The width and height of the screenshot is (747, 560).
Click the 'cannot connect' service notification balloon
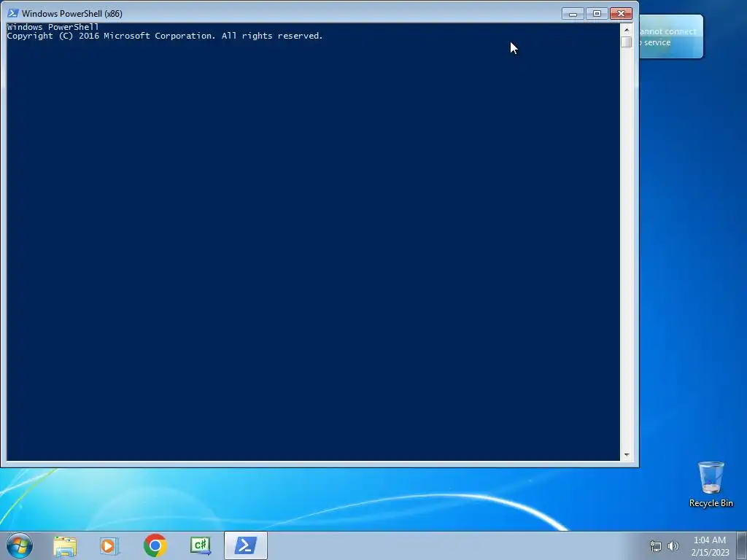click(671, 36)
